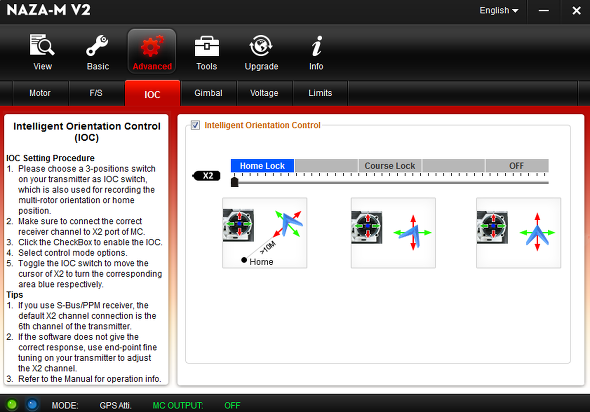Click the 'Tips' heading in help panel
The height and width of the screenshot is (412, 590).
coord(15,295)
